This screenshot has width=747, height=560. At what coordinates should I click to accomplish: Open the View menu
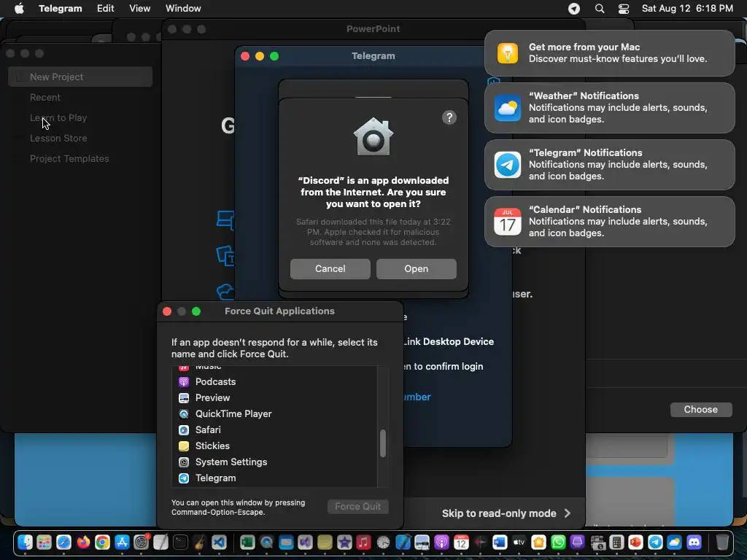point(139,8)
